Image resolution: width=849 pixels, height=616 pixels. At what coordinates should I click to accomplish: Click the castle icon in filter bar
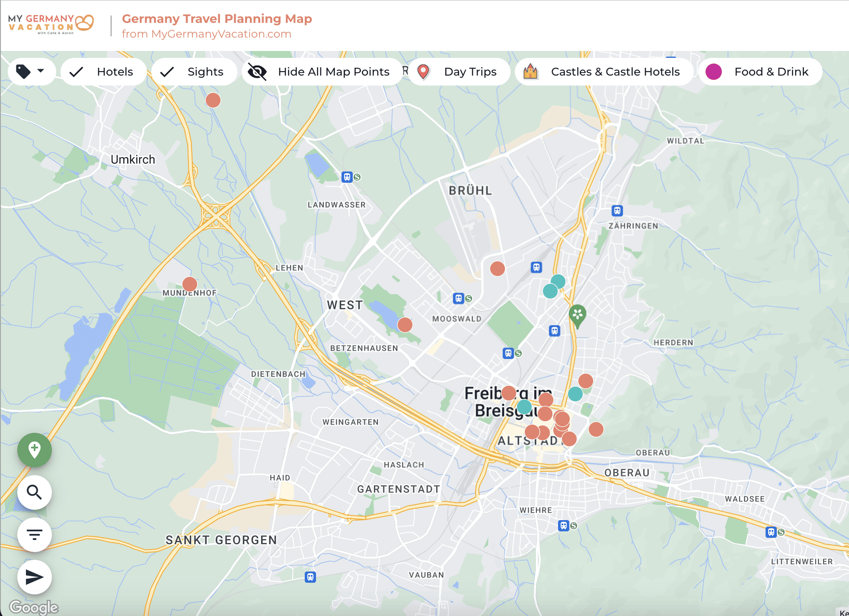(x=530, y=72)
